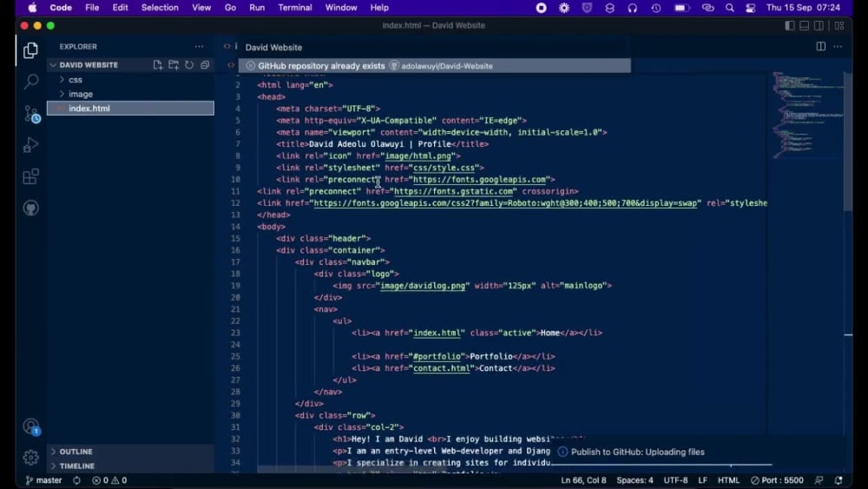
Task: Create a new file in David Website
Action: [x=158, y=65]
